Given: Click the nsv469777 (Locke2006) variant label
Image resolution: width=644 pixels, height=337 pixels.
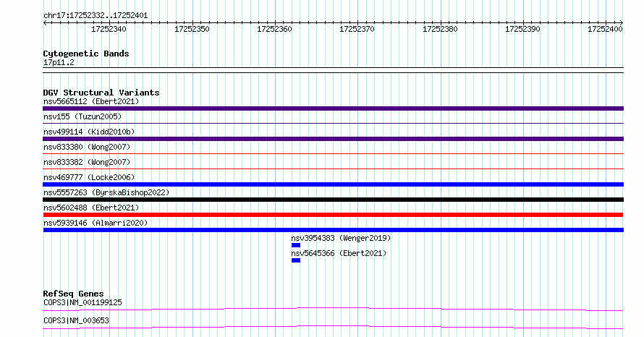Looking at the screenshot, I should tap(89, 177).
